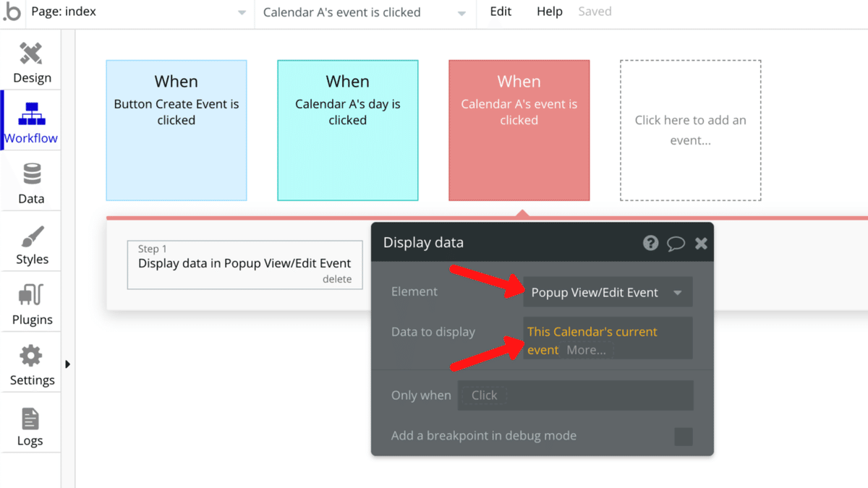Click the help question mark in Display data
Viewport: 868px width, 488px height.
click(x=651, y=243)
